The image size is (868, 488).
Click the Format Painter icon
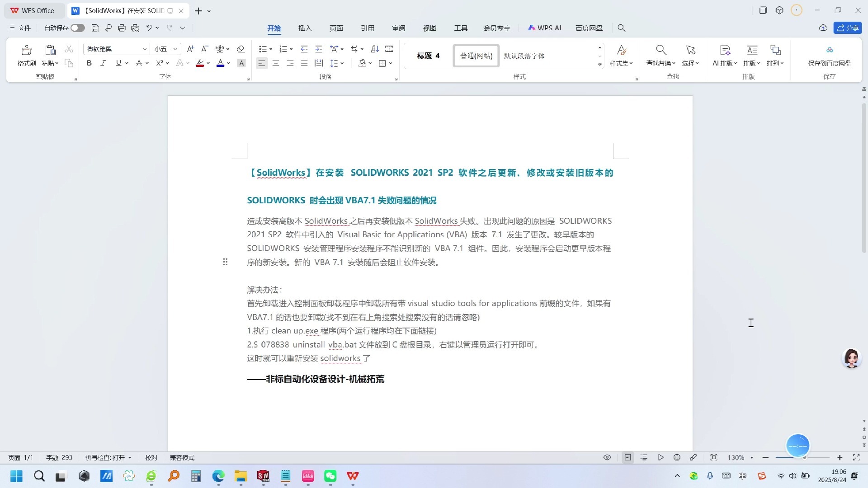pyautogui.click(x=27, y=50)
